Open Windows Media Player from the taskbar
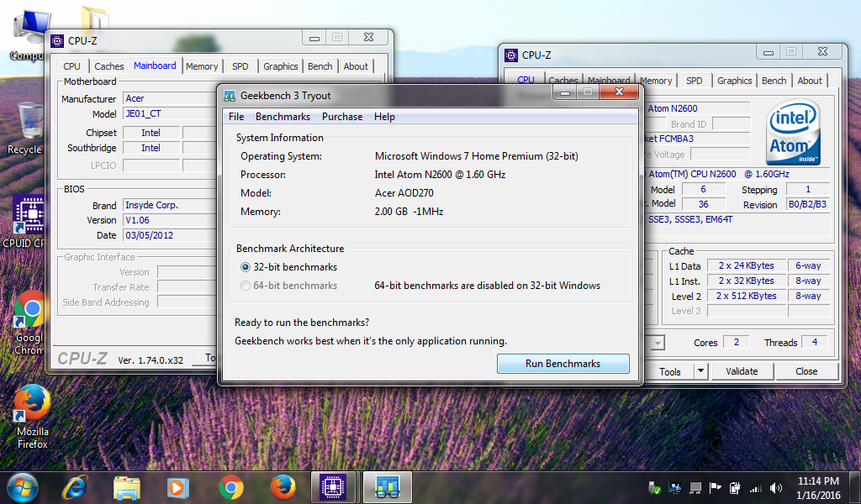 click(x=178, y=487)
